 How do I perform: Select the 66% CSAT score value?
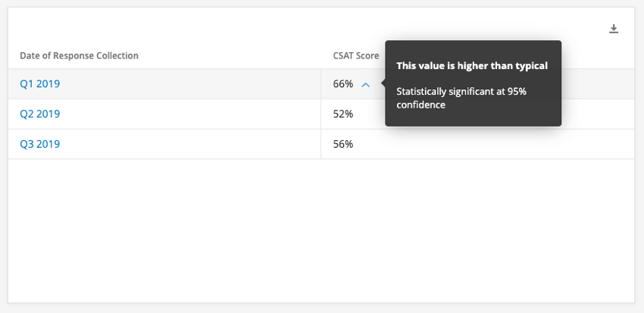point(343,84)
